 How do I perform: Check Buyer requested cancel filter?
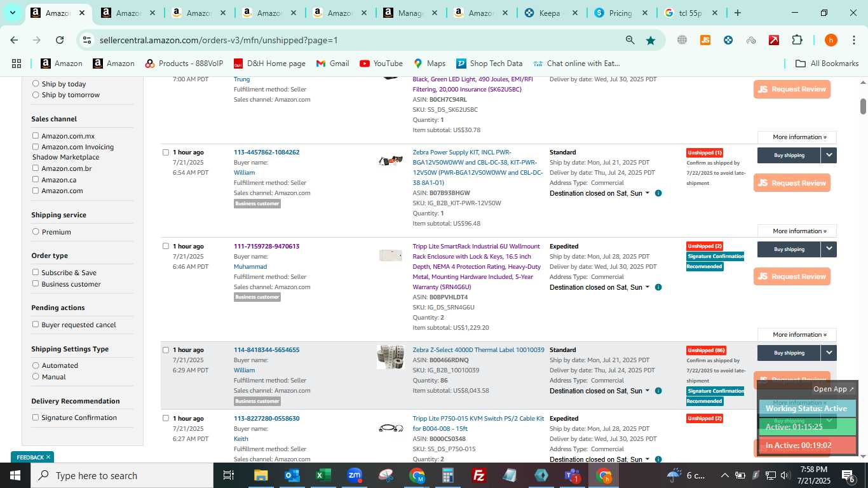pyautogui.click(x=36, y=325)
